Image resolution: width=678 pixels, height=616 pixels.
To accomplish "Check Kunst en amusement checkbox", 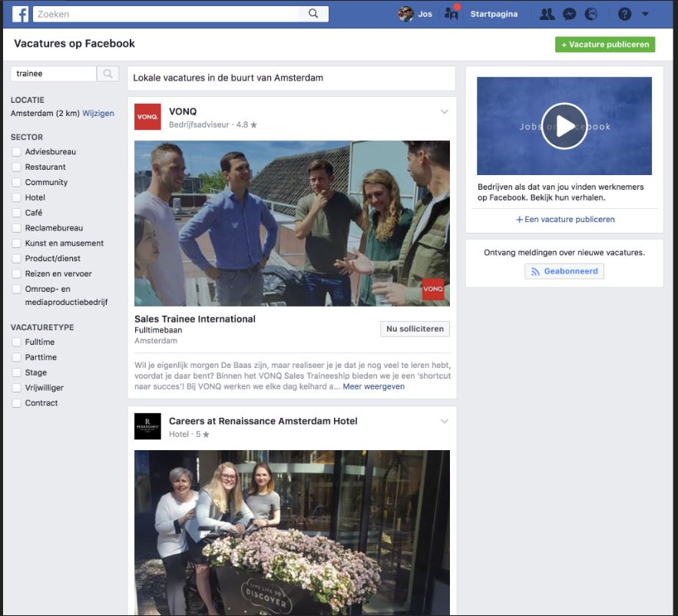I will tap(16, 243).
